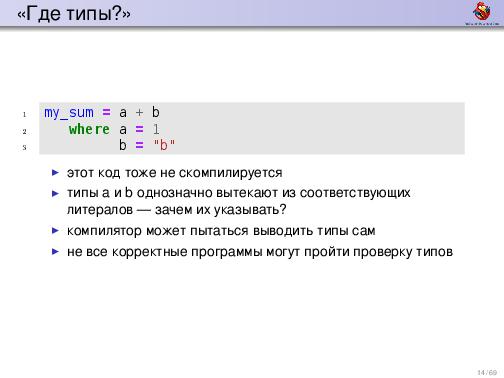Click the triangle bullet before 'компилятор'
Screen dimensions: 504x378
[x=56, y=231]
